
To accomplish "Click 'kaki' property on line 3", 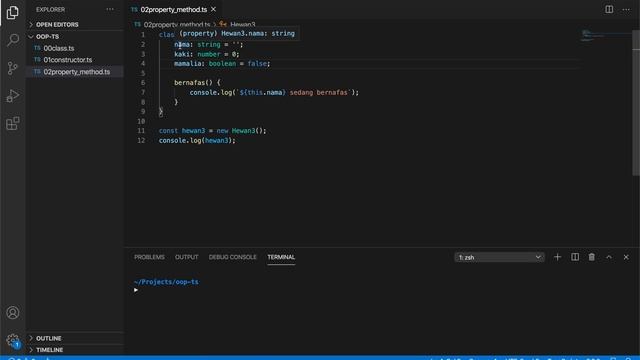I will [x=182, y=54].
